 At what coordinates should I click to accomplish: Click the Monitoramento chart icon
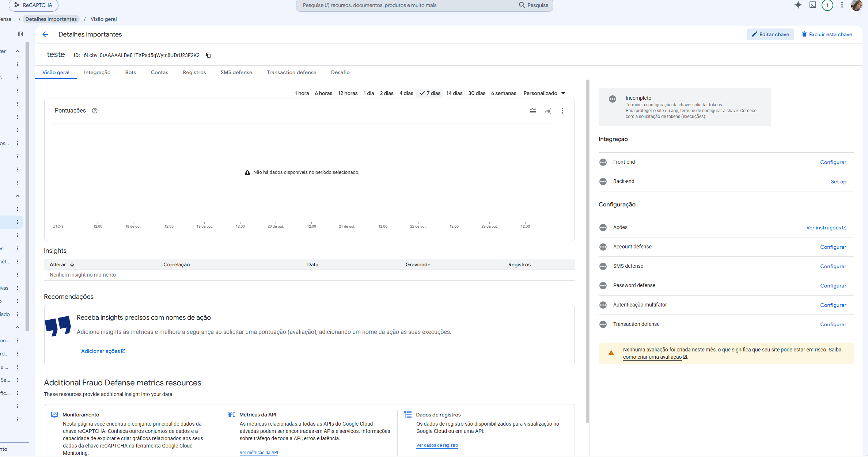(54, 414)
